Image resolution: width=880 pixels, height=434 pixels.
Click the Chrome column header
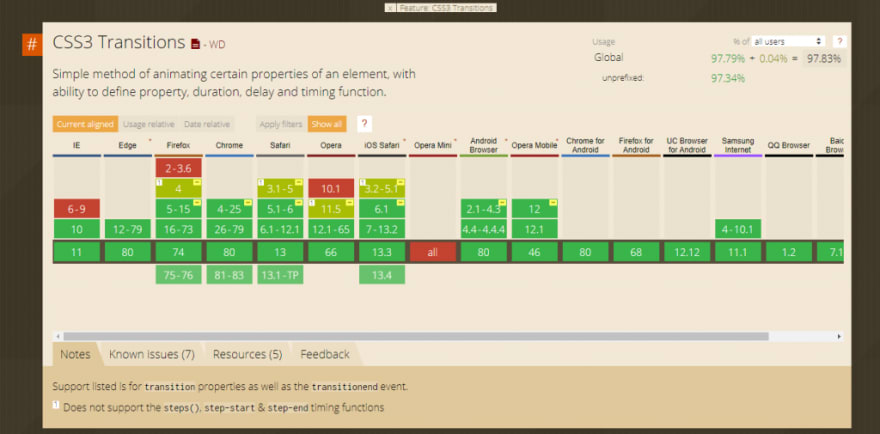(x=229, y=145)
